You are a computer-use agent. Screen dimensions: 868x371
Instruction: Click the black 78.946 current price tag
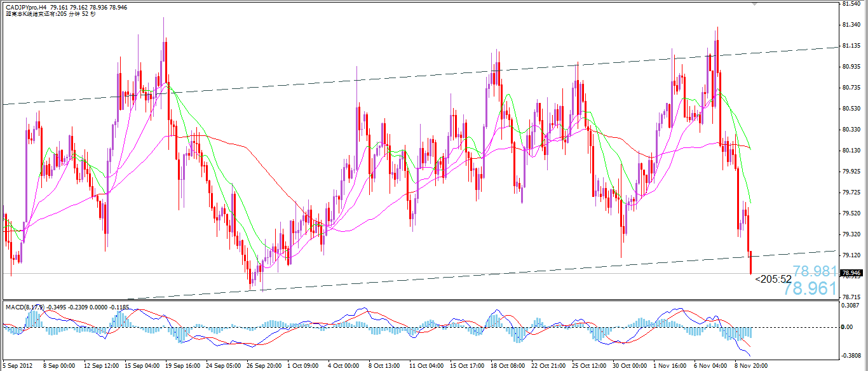tap(851, 273)
